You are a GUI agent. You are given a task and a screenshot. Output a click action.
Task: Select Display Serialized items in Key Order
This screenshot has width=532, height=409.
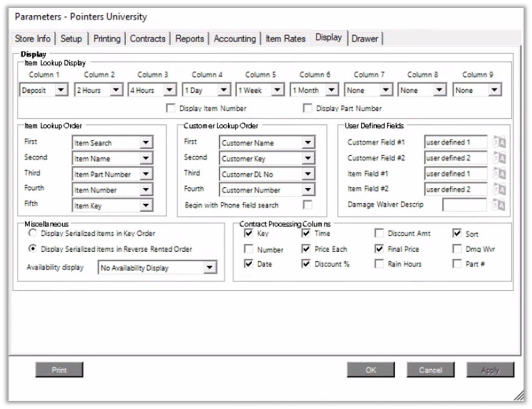click(x=33, y=233)
